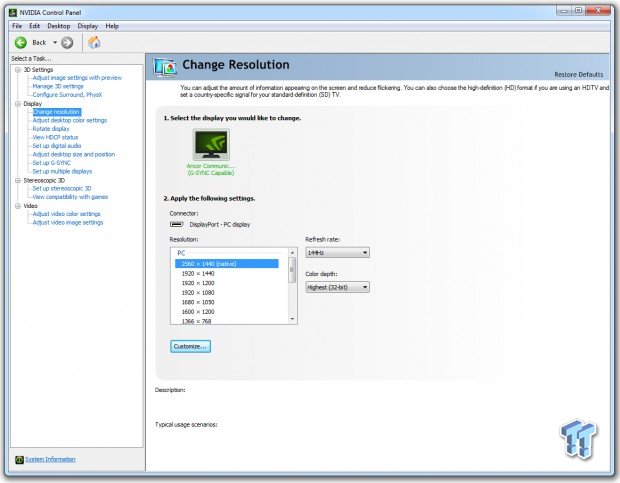Open Set up multiple displays
This screenshot has height=483, width=620.
pos(62,172)
